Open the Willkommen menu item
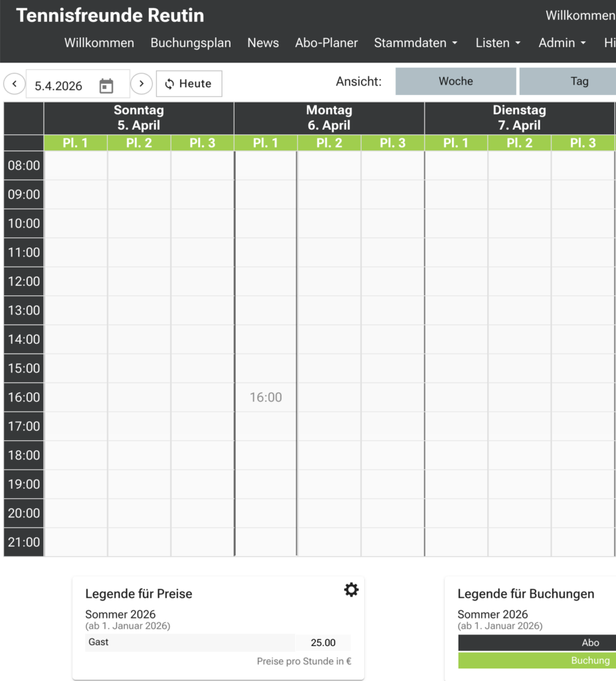This screenshot has width=616, height=681. [x=99, y=43]
